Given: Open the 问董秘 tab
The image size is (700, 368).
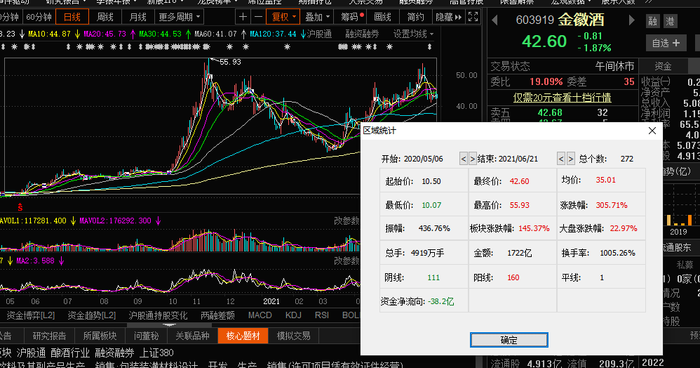Looking at the screenshot, I should (146, 336).
